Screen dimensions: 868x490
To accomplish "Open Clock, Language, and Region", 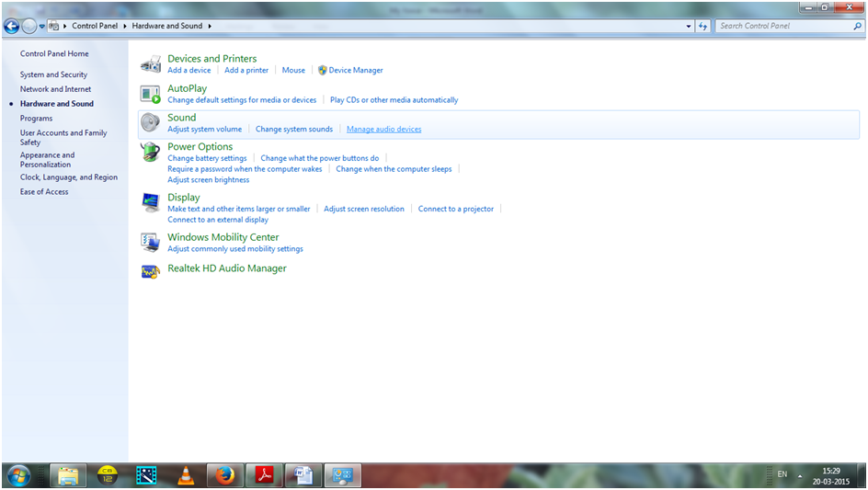I will point(69,177).
